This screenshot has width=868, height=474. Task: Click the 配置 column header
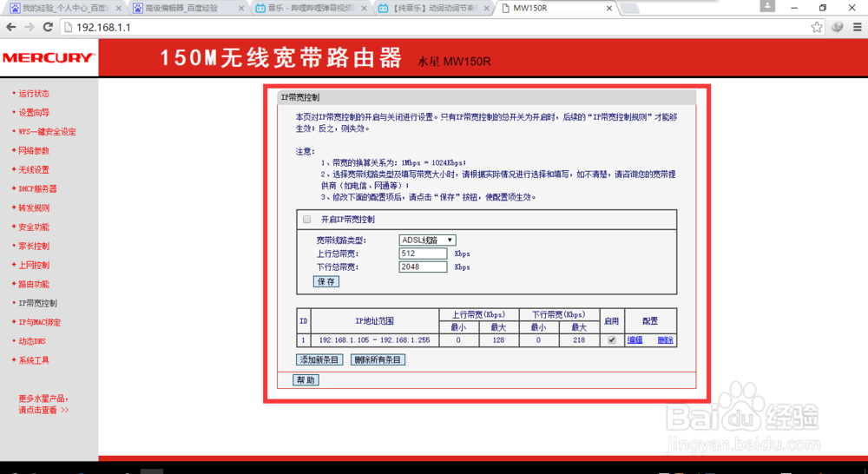pyautogui.click(x=650, y=321)
